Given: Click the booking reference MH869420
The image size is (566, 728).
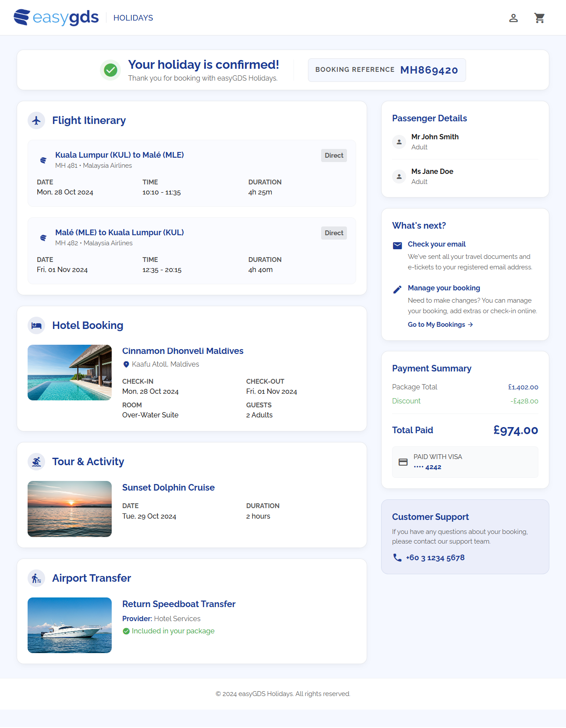Looking at the screenshot, I should pos(429,70).
